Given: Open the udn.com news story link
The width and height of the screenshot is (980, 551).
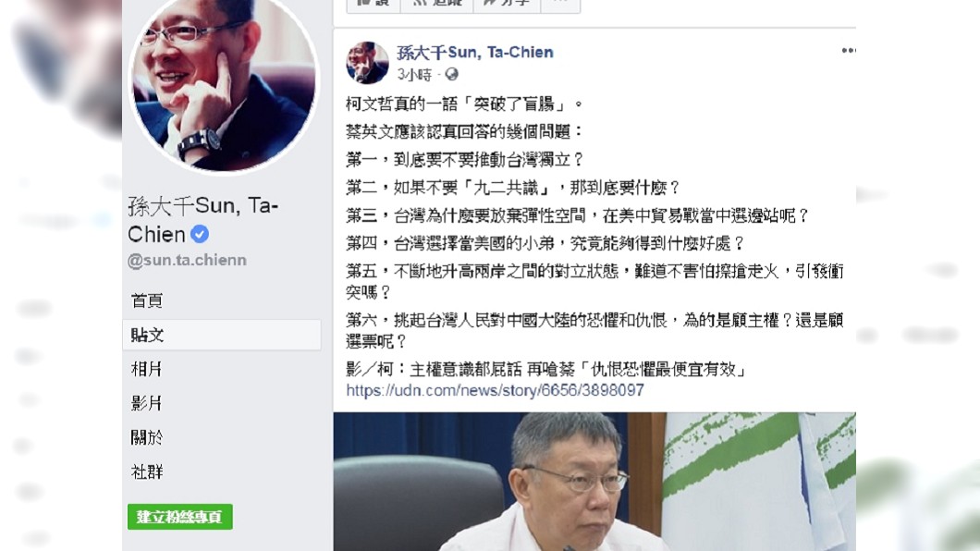Looking at the screenshot, I should tap(495, 390).
